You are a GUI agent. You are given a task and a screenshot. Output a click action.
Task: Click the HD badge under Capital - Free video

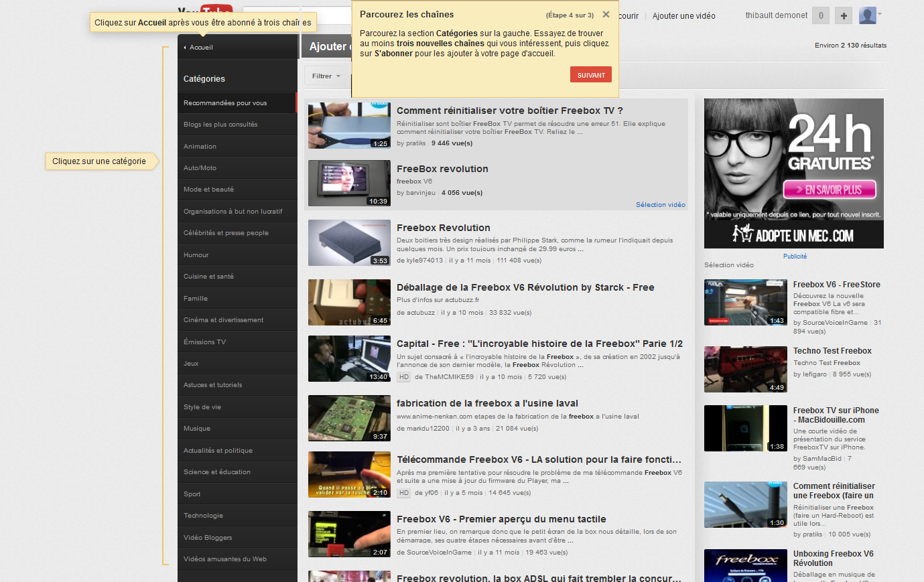click(x=404, y=377)
